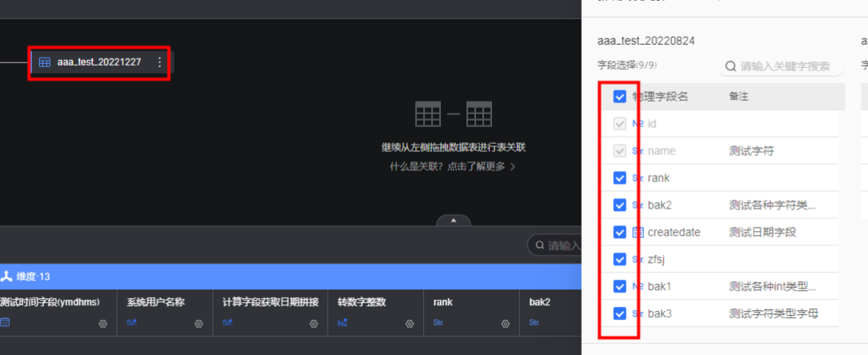Click the 维度·13 section header
The width and height of the screenshot is (868, 355).
(32, 277)
